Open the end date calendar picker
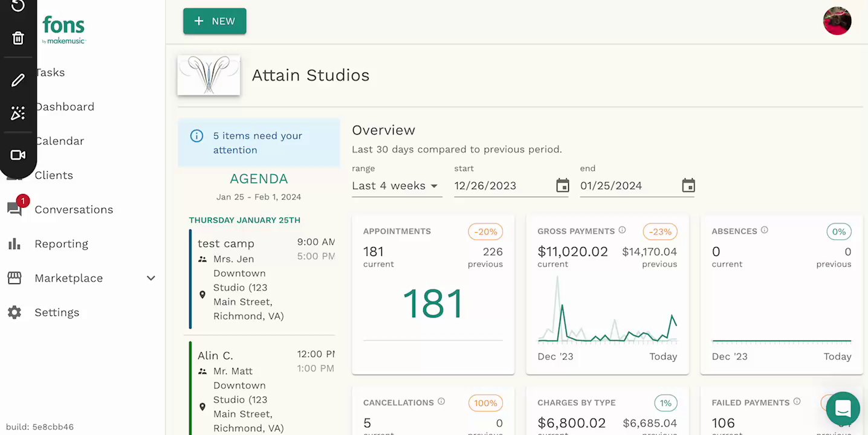 tap(688, 186)
